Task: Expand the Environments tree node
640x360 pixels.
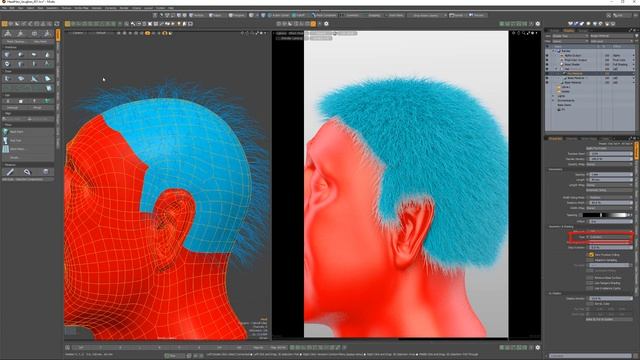Action: (x=553, y=100)
